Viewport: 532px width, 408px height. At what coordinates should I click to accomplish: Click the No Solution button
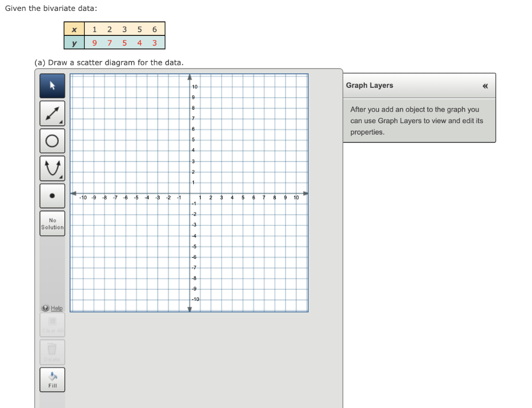click(x=52, y=223)
